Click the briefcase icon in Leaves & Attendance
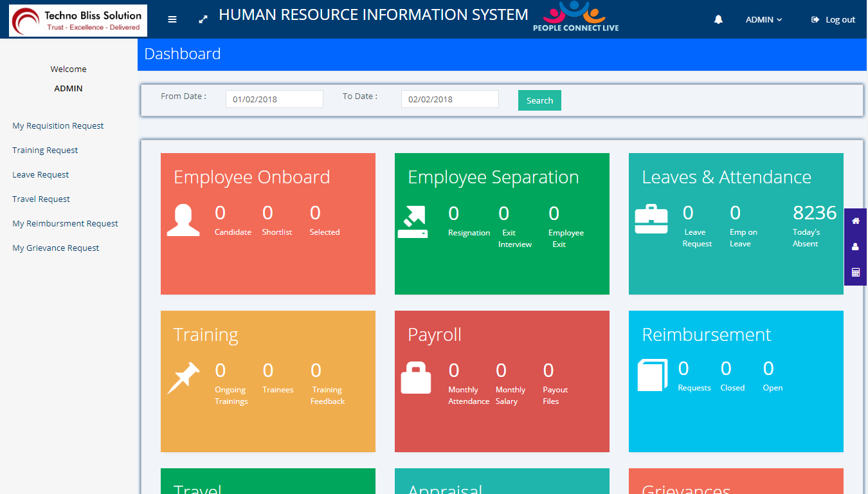 [x=651, y=219]
